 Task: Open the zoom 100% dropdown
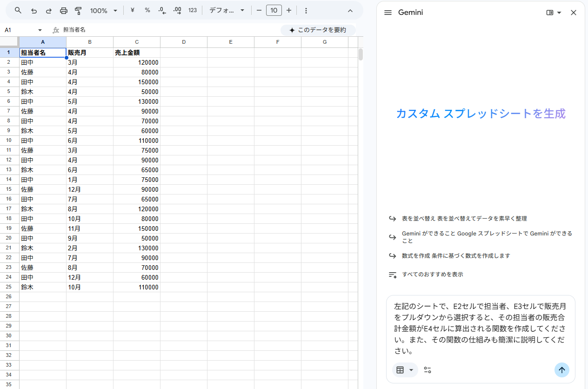coord(103,10)
